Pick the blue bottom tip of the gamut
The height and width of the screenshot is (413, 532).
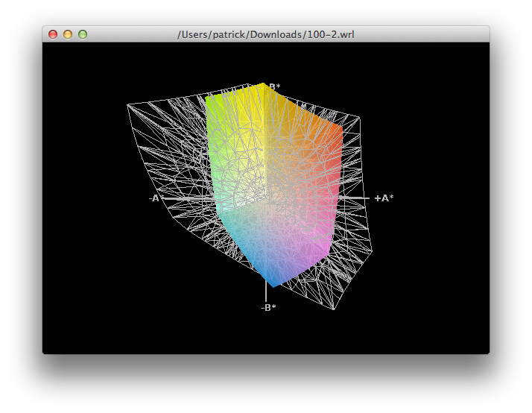pyautogui.click(x=273, y=282)
